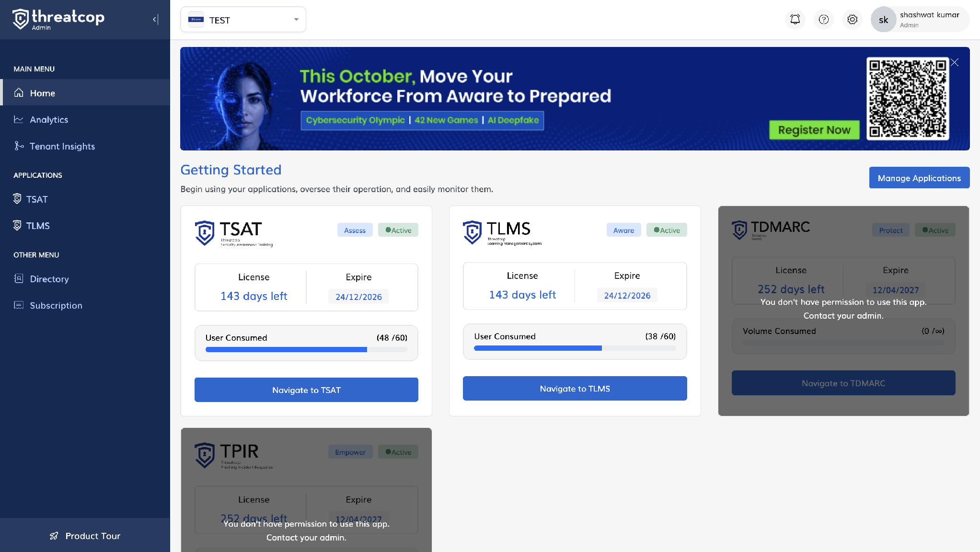Open the help question mark icon

[x=824, y=20]
